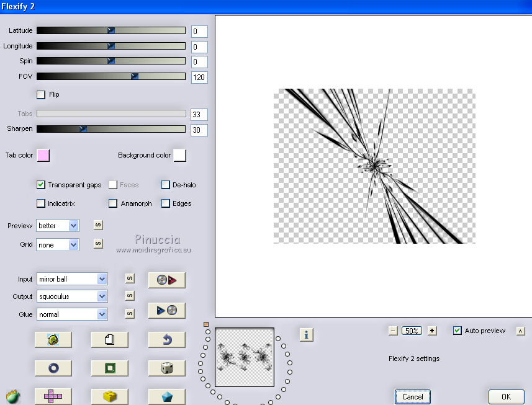Click the small orange square marker
Screen dimensions: 532x405
pos(206,324)
